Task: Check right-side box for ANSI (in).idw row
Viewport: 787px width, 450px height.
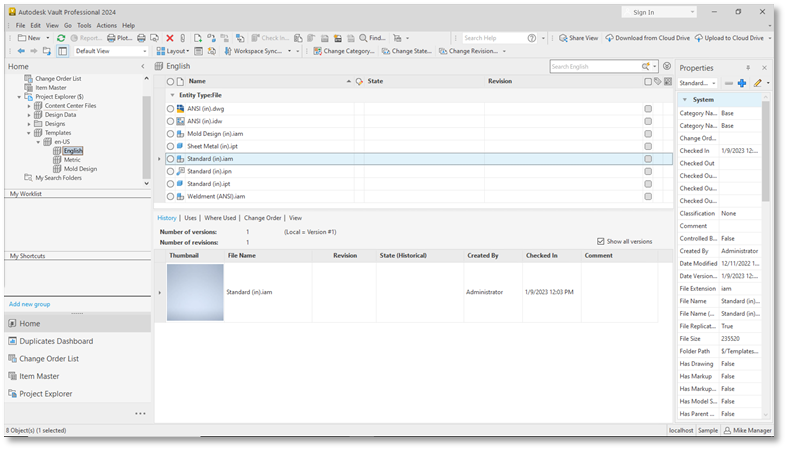Action: (x=648, y=121)
